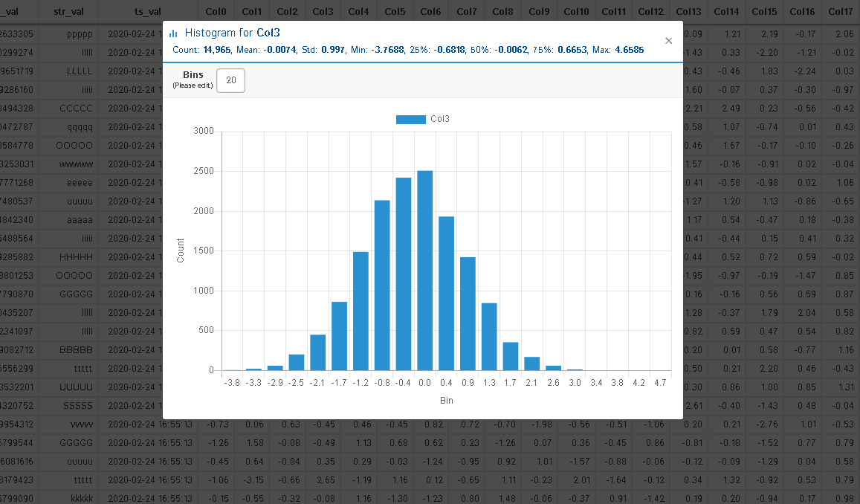Screen dimensions: 860x504
Task: Click the Mean value -0.0074 in summary
Action: [x=279, y=50]
